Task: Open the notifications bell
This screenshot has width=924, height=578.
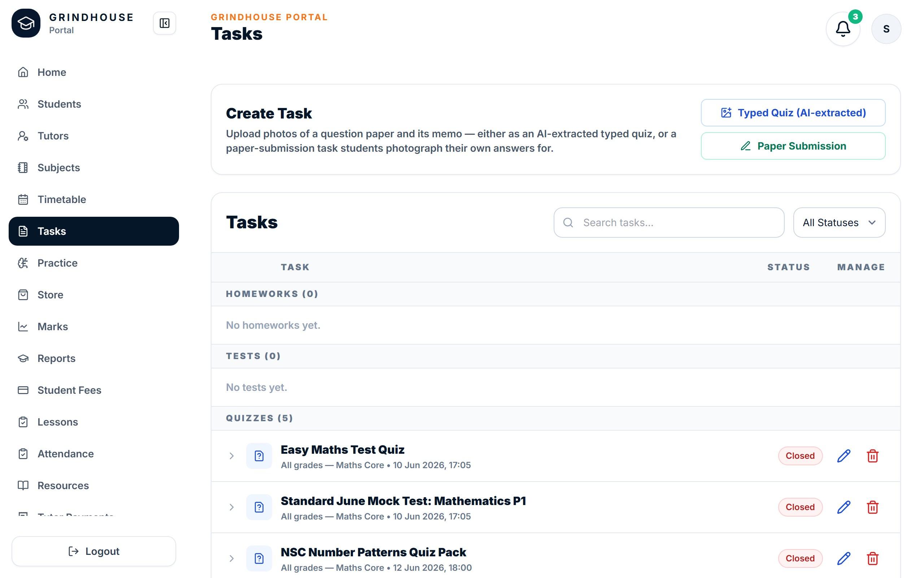Action: (843, 29)
